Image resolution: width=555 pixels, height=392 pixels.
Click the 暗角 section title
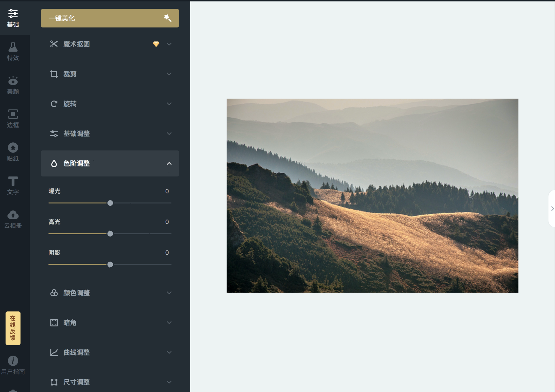70,323
